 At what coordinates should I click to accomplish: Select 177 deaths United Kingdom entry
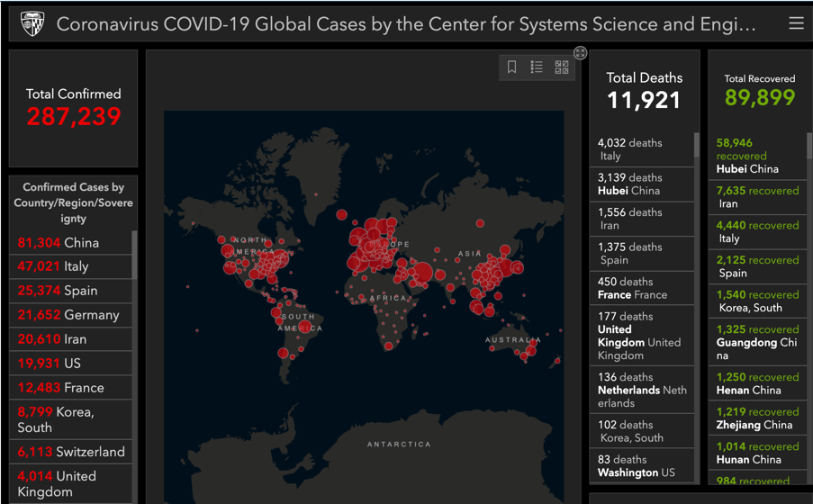(x=642, y=336)
